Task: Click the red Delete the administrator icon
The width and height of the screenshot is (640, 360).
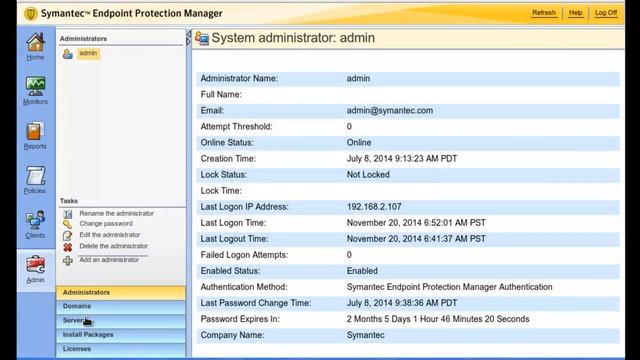Action: pyautogui.click(x=68, y=247)
